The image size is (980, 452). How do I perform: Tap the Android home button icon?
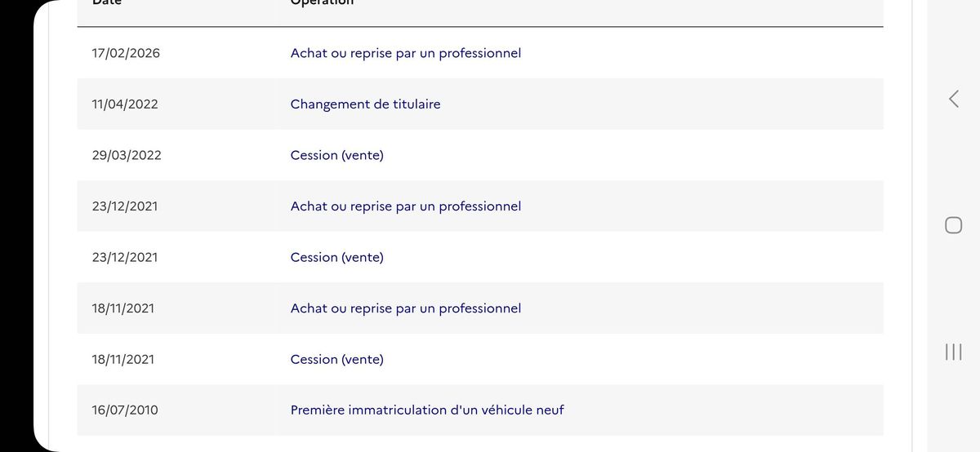pos(953,225)
